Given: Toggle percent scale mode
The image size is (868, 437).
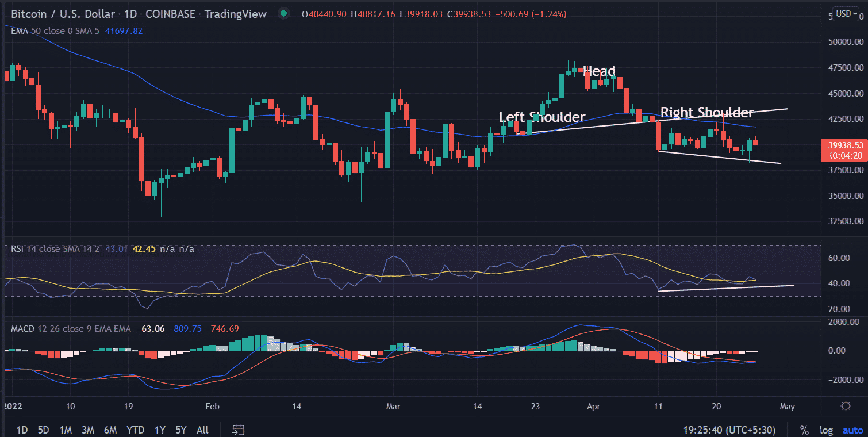Looking at the screenshot, I should (x=804, y=430).
